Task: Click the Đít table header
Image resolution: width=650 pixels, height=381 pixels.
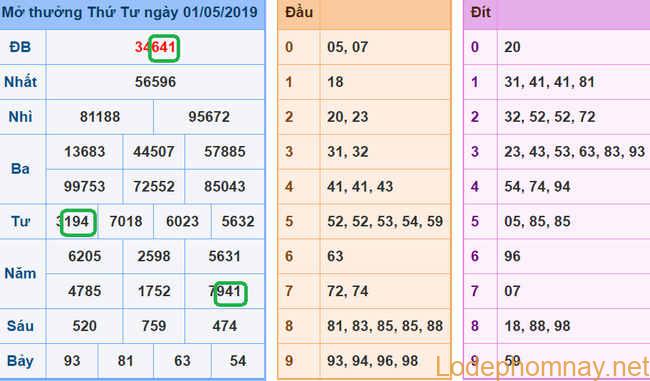Action: coord(481,12)
